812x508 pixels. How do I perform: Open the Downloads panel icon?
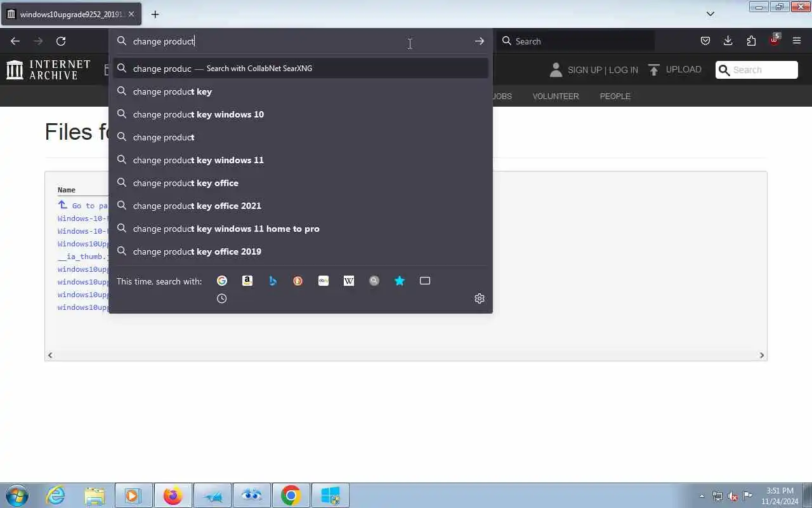(x=728, y=41)
